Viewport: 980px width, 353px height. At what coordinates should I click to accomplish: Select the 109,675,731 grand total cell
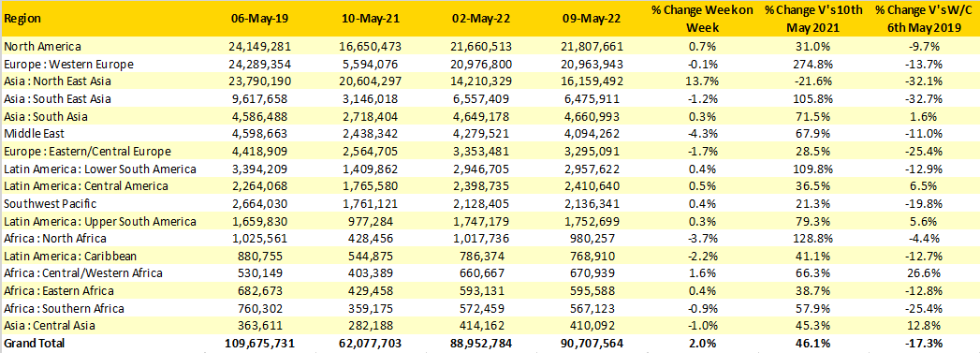(x=257, y=343)
